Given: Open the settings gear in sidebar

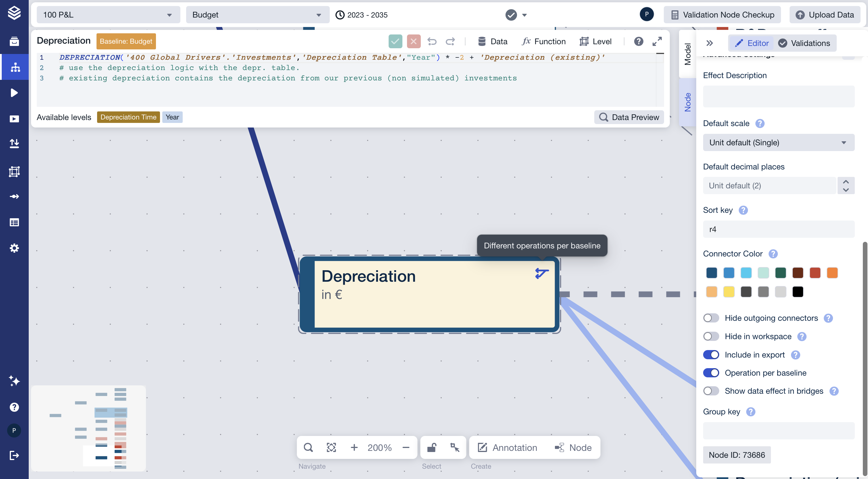Looking at the screenshot, I should pyautogui.click(x=14, y=248).
